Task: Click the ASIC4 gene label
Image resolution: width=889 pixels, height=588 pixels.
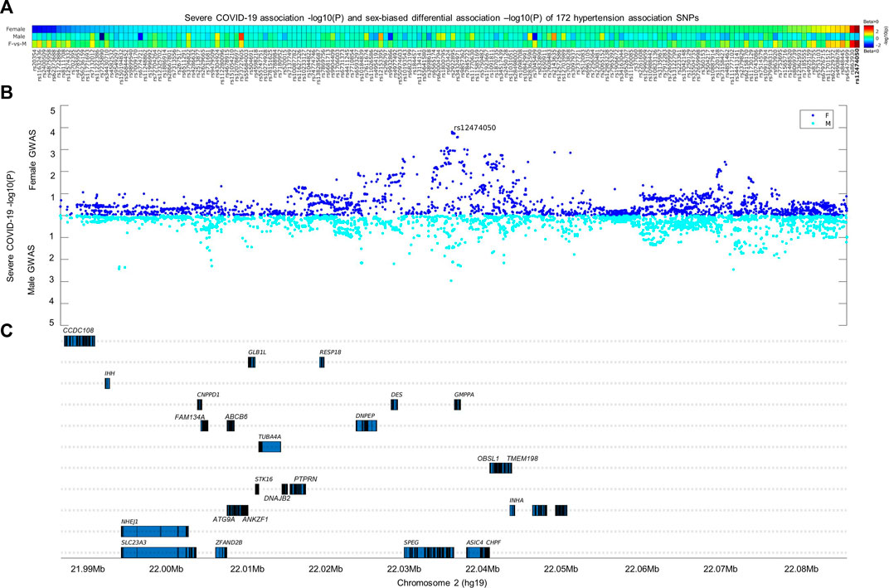Action: click(474, 542)
